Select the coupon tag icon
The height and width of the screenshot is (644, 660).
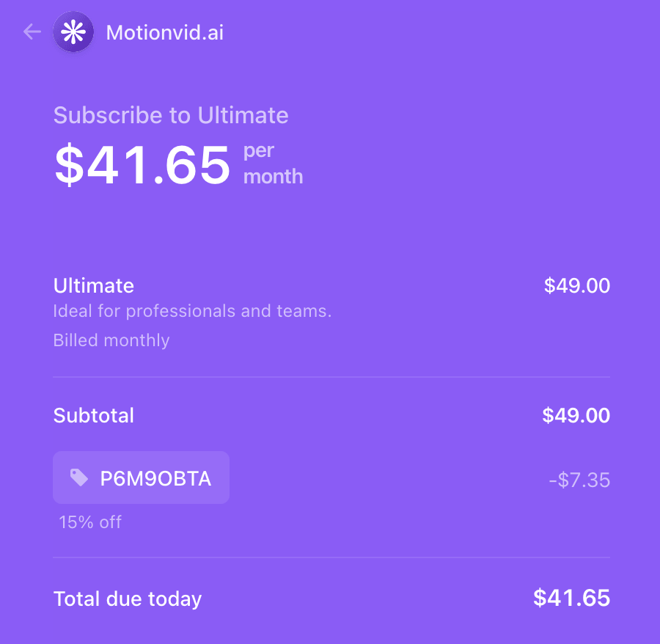pos(82,478)
